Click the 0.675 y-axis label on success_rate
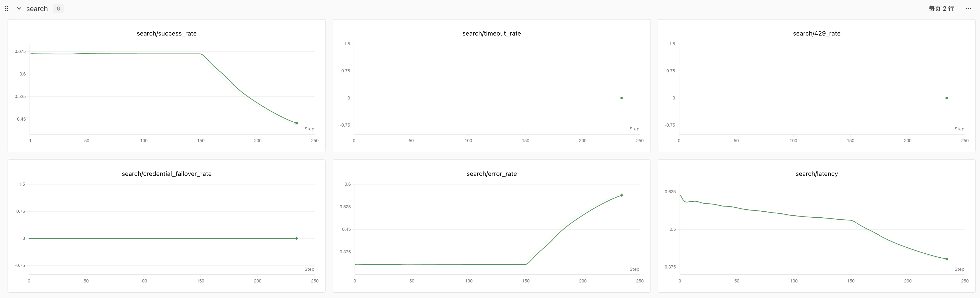This screenshot has width=980, height=298. pyautogui.click(x=20, y=51)
